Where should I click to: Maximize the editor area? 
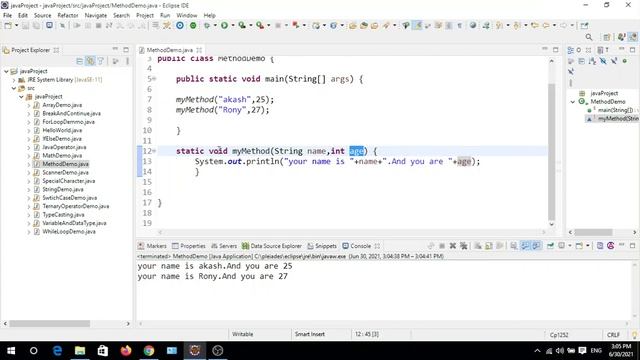point(556,49)
